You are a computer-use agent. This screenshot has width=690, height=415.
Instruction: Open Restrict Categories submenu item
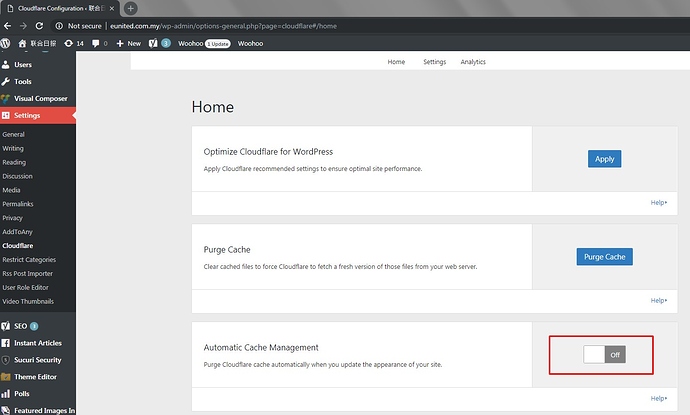(29, 260)
